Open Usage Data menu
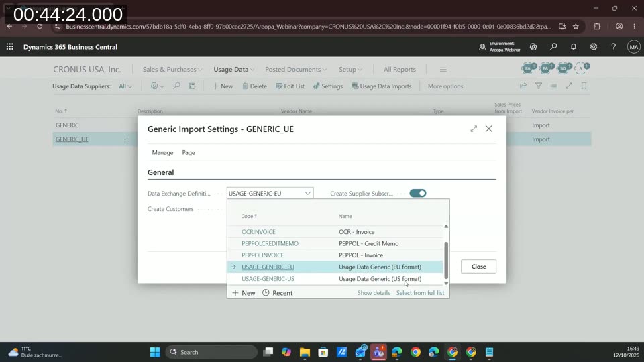Screen dimensions: 644x362 tap(233, 69)
